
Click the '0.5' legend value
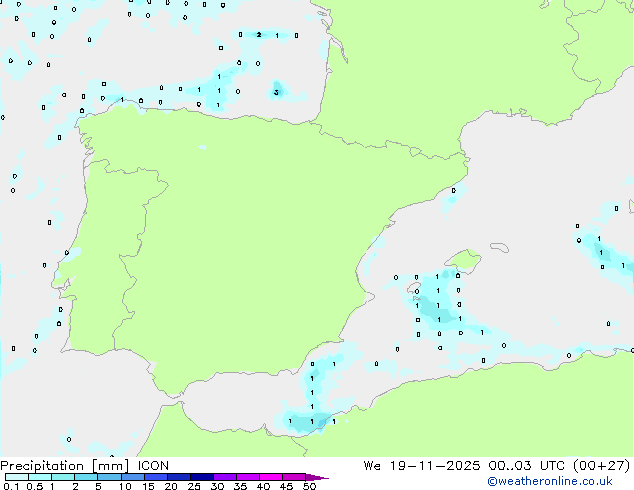[x=34, y=486]
